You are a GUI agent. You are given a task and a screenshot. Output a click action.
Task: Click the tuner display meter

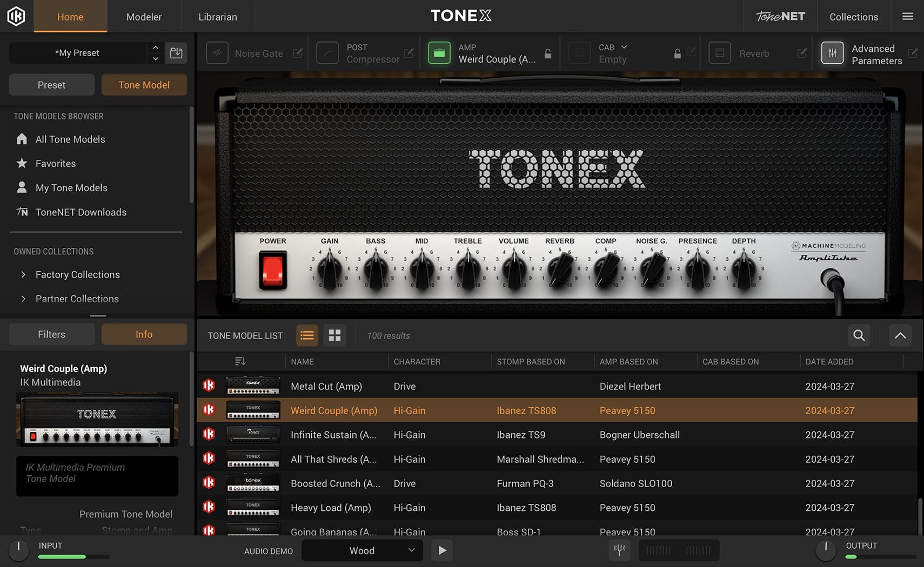point(679,550)
